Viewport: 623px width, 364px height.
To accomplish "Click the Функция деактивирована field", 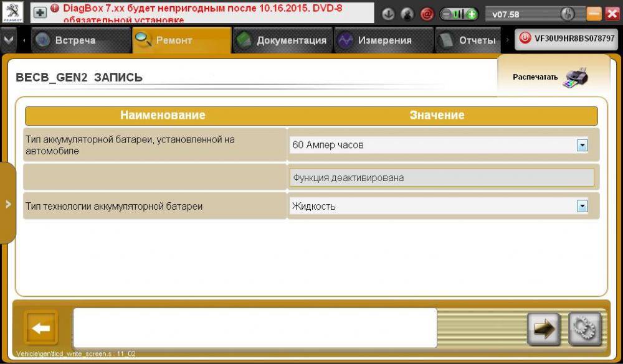I will pos(441,178).
